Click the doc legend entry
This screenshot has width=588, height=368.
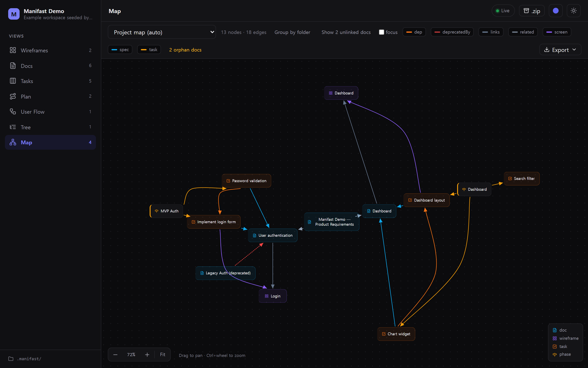click(x=560, y=330)
